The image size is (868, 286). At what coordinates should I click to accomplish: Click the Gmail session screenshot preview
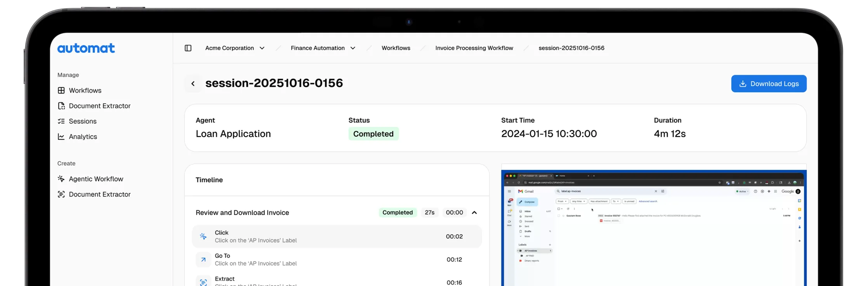pyautogui.click(x=654, y=228)
